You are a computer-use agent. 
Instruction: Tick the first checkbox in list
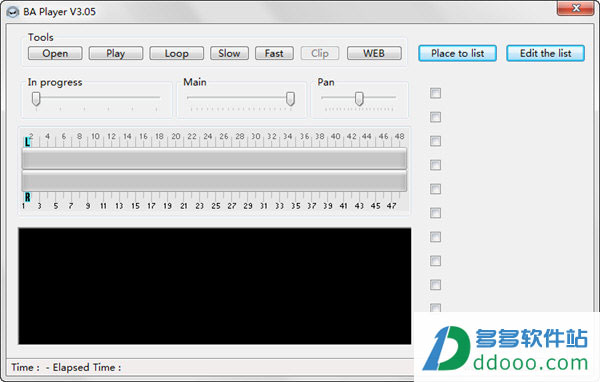click(x=435, y=93)
